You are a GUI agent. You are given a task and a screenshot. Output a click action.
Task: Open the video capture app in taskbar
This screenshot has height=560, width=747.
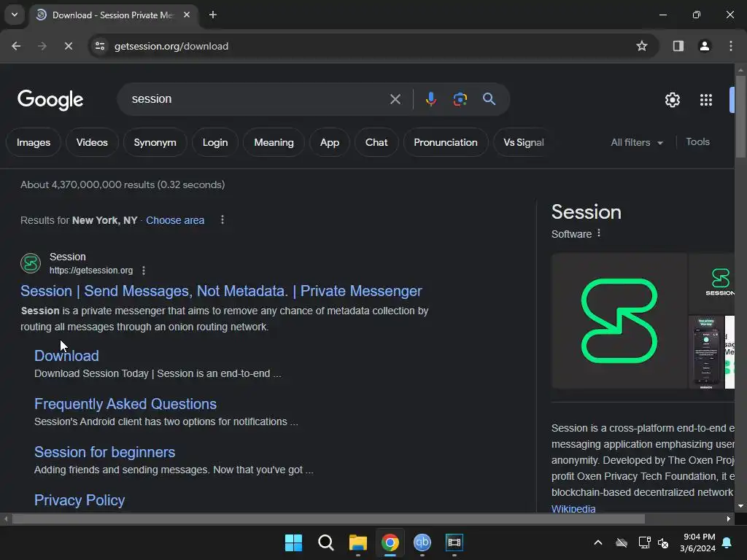tap(454, 542)
